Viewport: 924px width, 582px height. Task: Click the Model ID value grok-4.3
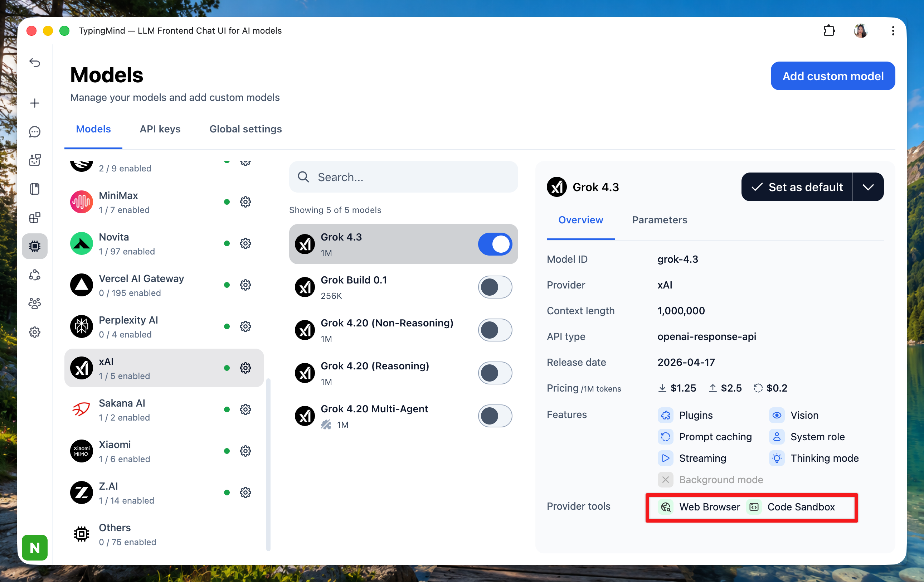(678, 260)
